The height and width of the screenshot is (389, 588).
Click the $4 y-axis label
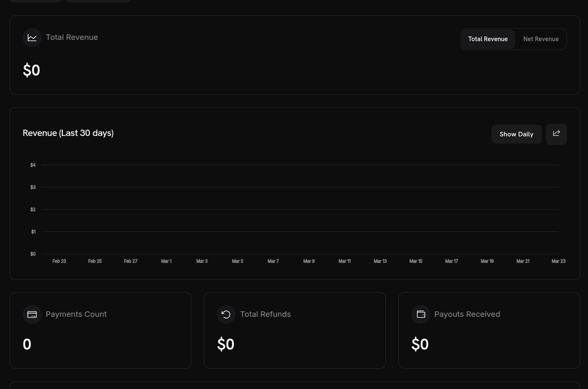[x=33, y=165]
